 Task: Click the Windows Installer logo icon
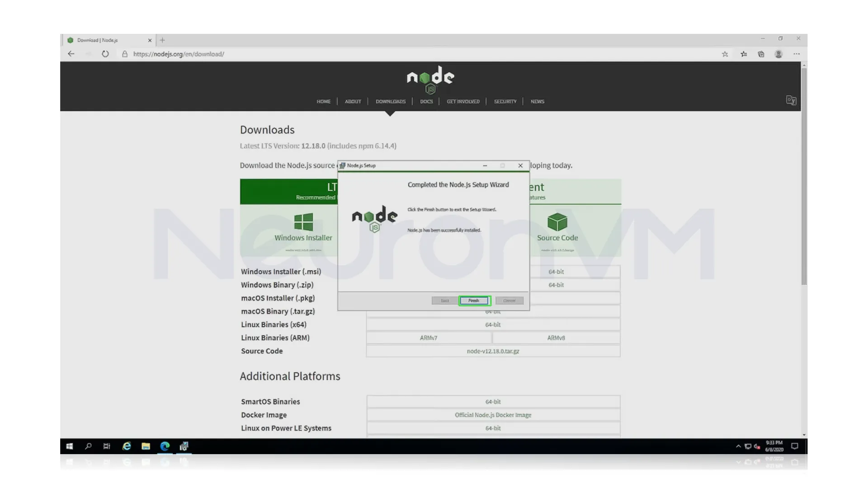coord(303,222)
